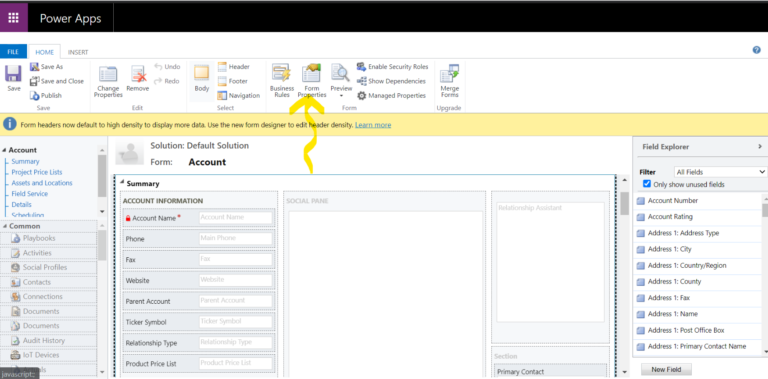Select Account Rating in Field Explorer
The width and height of the screenshot is (768, 379).
coord(697,217)
